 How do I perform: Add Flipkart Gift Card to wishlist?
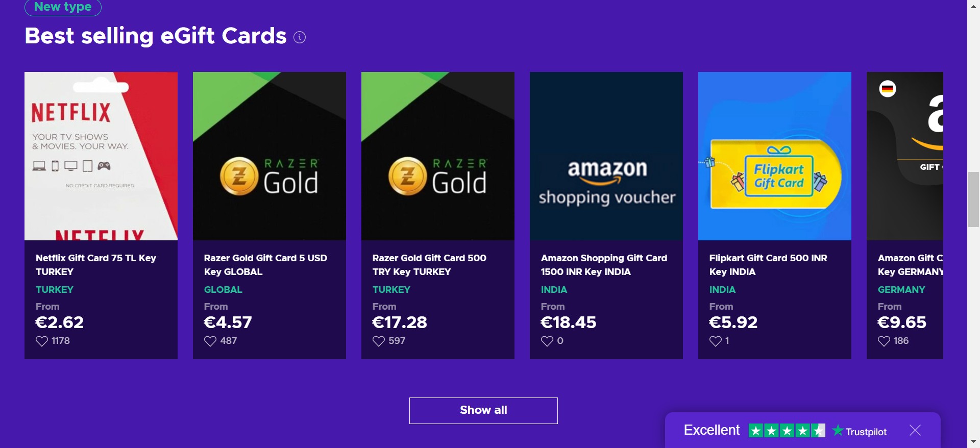[716, 341]
